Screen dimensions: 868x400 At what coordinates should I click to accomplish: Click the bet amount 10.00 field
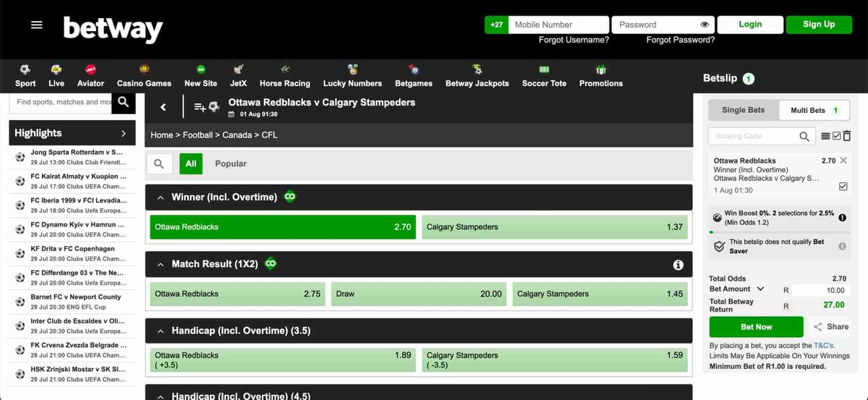pos(820,290)
